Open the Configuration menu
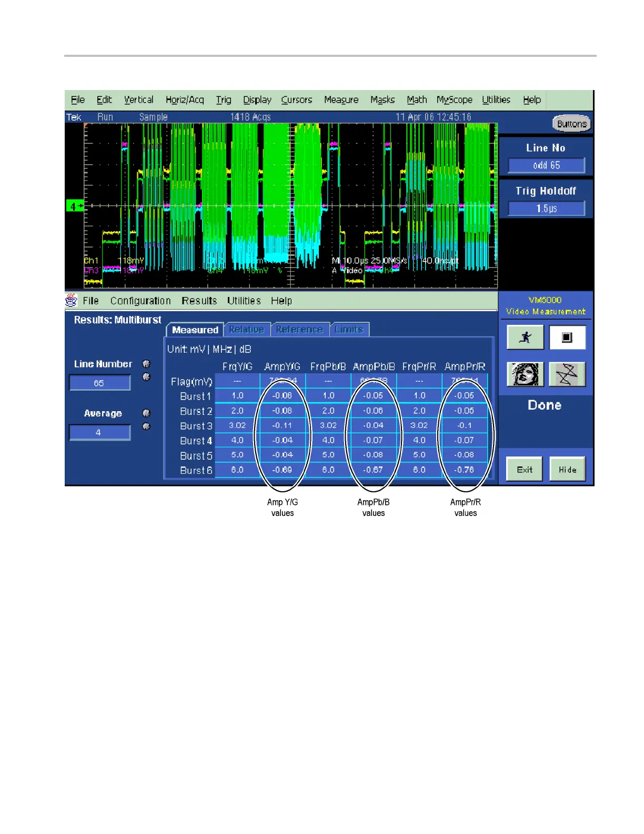 [140, 301]
